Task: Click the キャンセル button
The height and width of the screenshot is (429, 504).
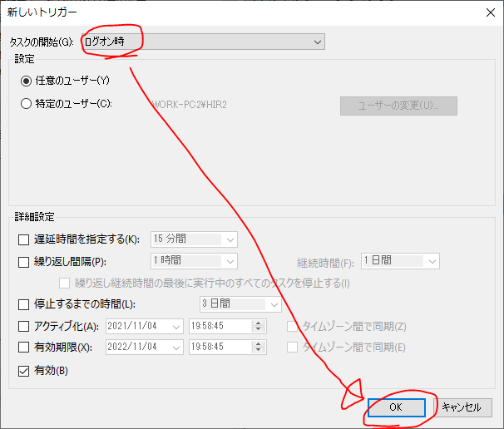Action: (x=462, y=407)
